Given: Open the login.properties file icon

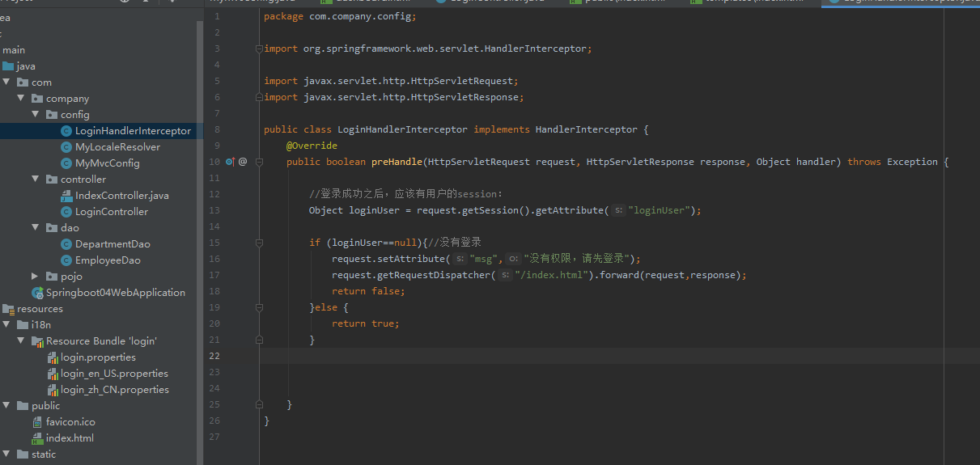Looking at the screenshot, I should pyautogui.click(x=52, y=357).
